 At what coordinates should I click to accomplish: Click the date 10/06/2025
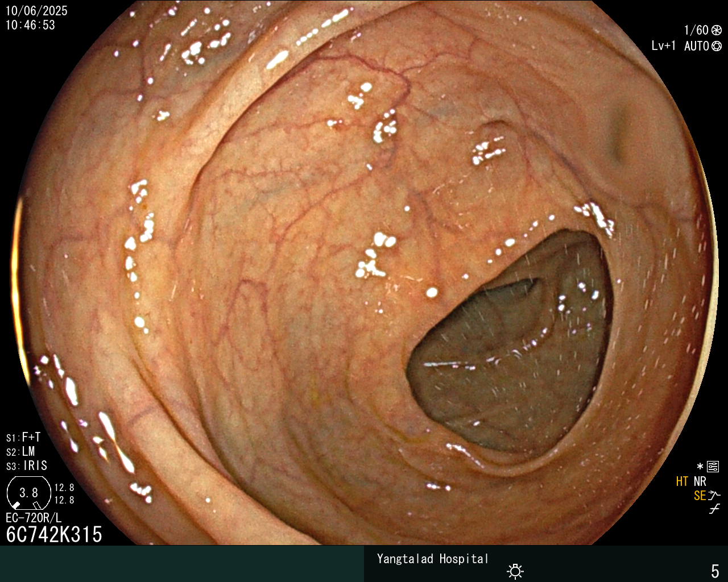pyautogui.click(x=36, y=11)
